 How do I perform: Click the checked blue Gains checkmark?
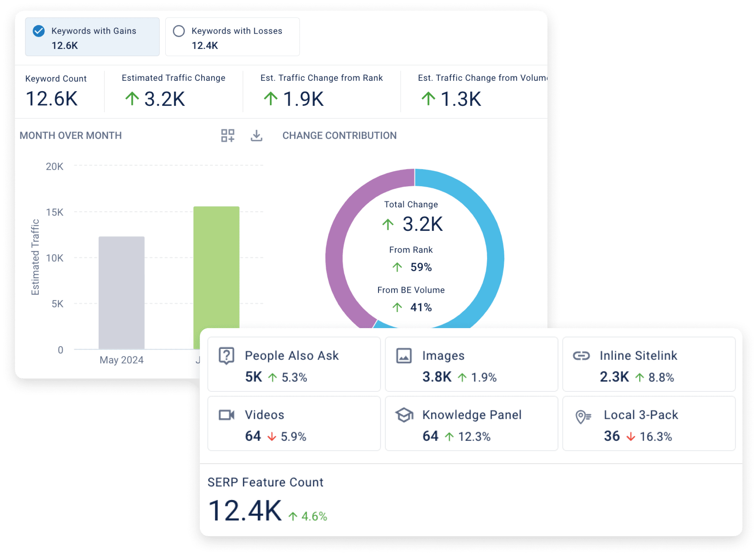tap(39, 31)
